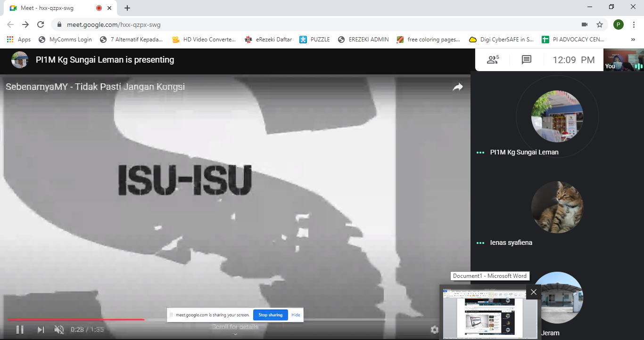
Task: Open the PI ADVOCACY CEN bookmark
Action: click(x=573, y=40)
